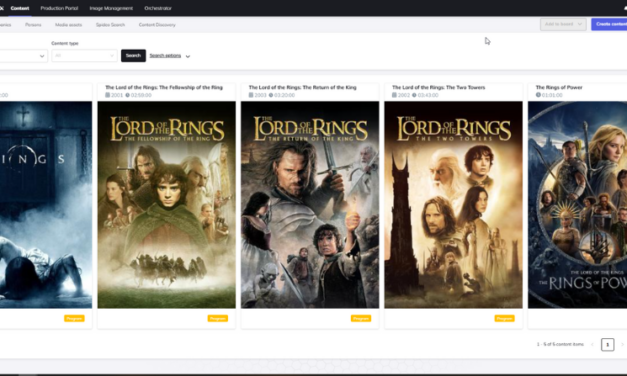The image size is (627, 376).
Task: Click the calendar icon beside 2001
Action: click(x=108, y=95)
